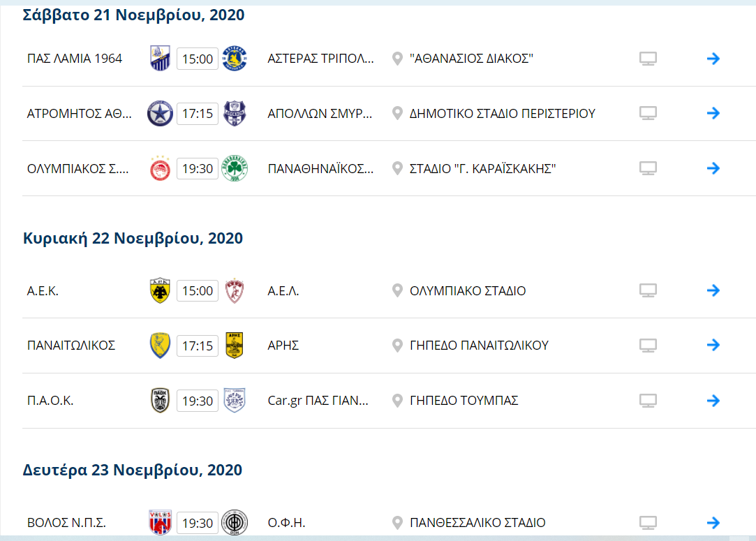Click the Olympiacos team crest
The image size is (756, 541).
160,168
